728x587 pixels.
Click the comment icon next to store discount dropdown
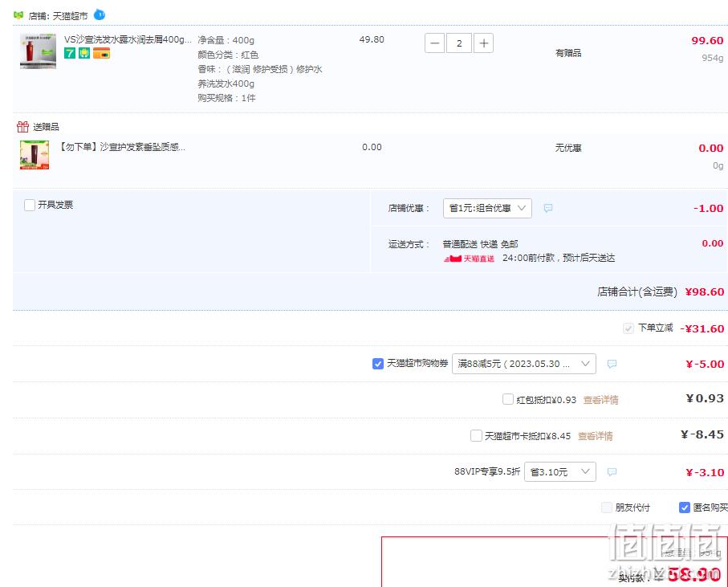coord(548,208)
